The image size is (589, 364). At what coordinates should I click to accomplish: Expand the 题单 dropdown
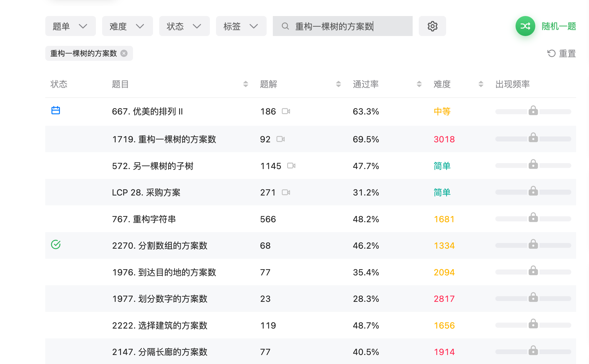(70, 26)
